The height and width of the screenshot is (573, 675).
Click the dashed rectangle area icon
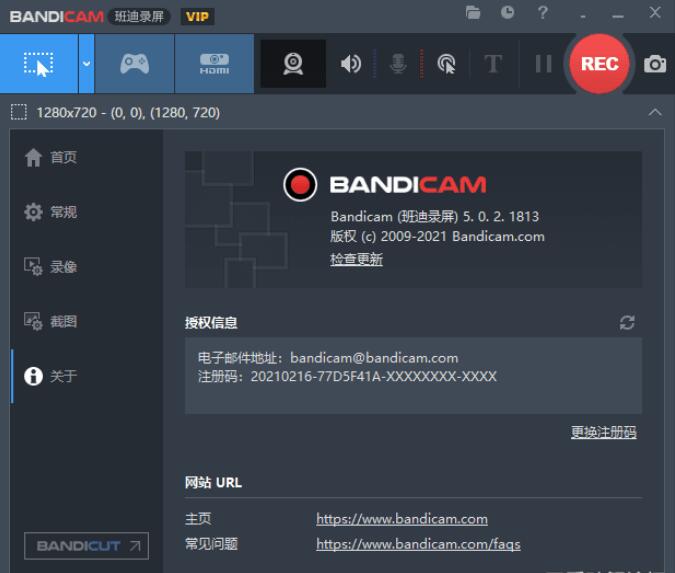19,112
